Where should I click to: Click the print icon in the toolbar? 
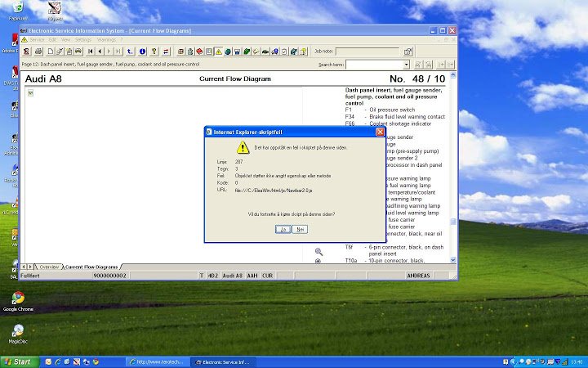coord(38,52)
